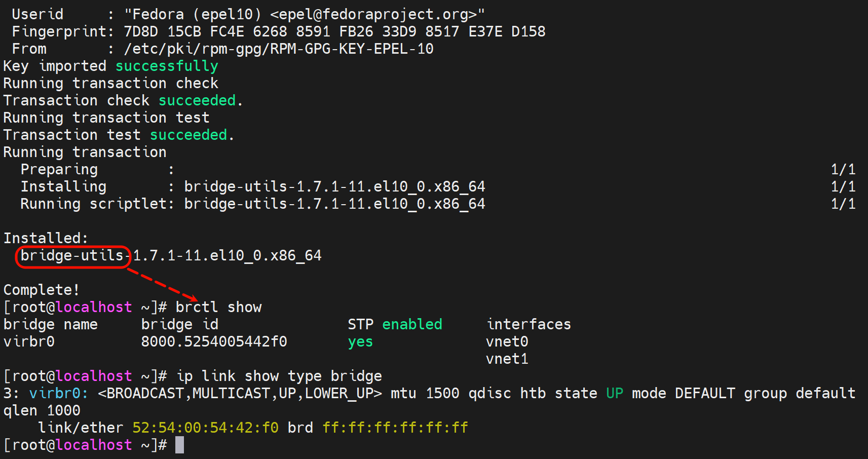Click the green 'successfully' word
This screenshot has width=868, height=459.
(x=167, y=66)
